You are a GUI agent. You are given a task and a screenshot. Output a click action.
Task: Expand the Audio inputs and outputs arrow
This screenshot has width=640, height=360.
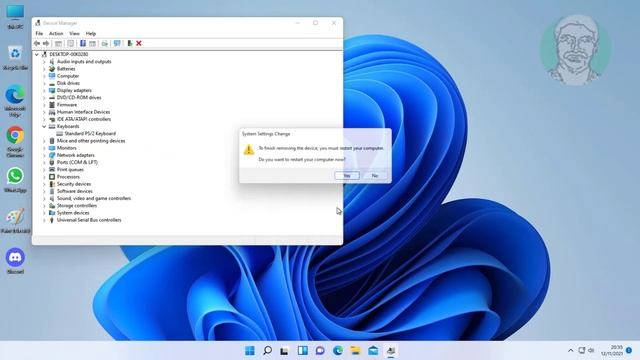click(44, 62)
